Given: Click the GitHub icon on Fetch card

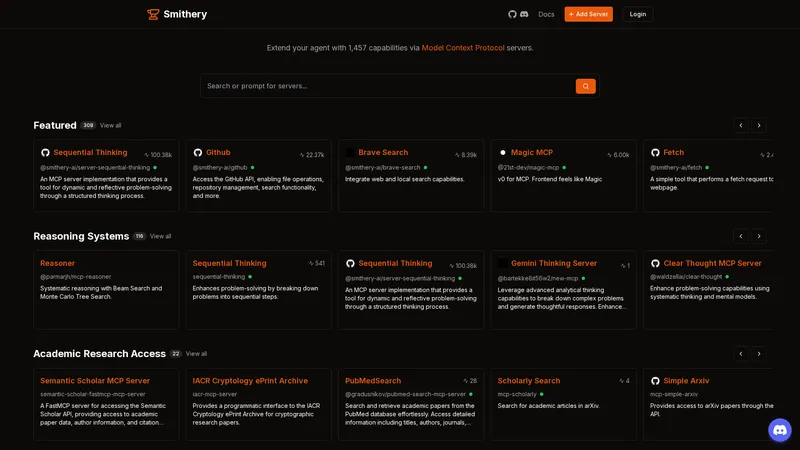Looking at the screenshot, I should (x=655, y=153).
